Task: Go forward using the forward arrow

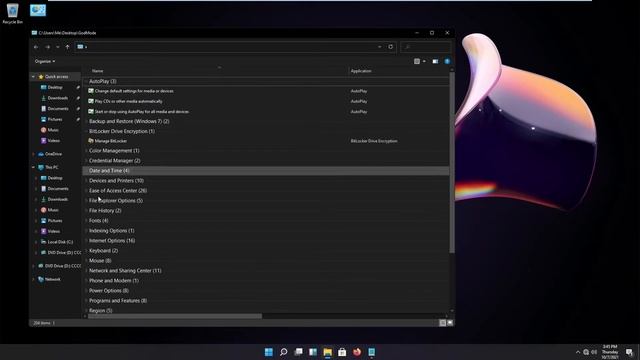Action: [x=47, y=47]
